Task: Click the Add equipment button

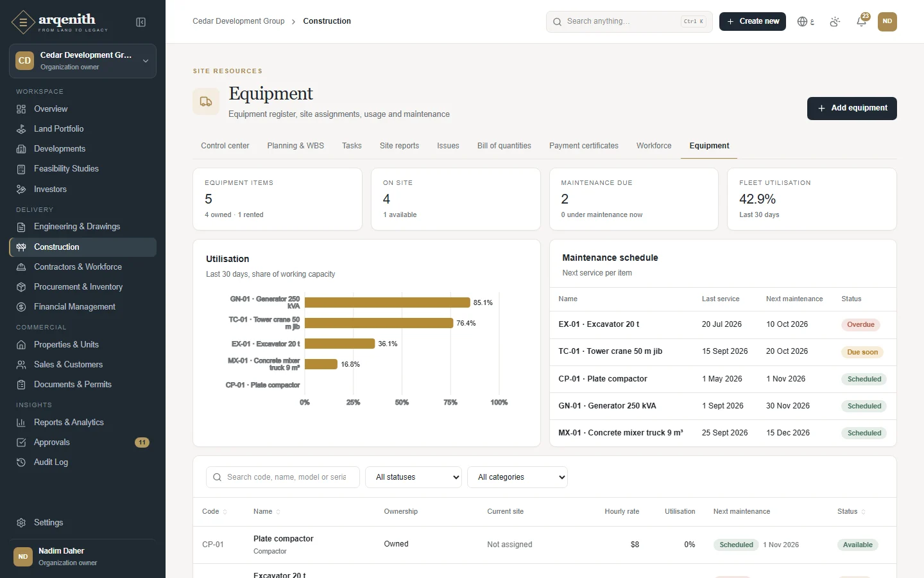Action: tap(851, 109)
